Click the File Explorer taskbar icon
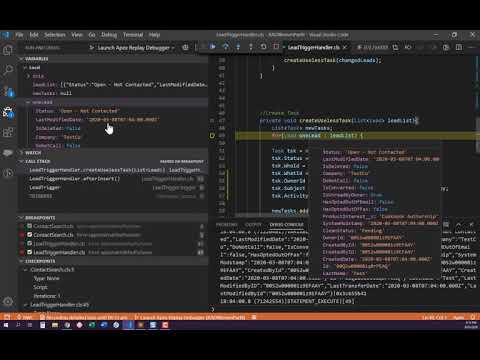This screenshot has width=480, height=360. coord(55,325)
